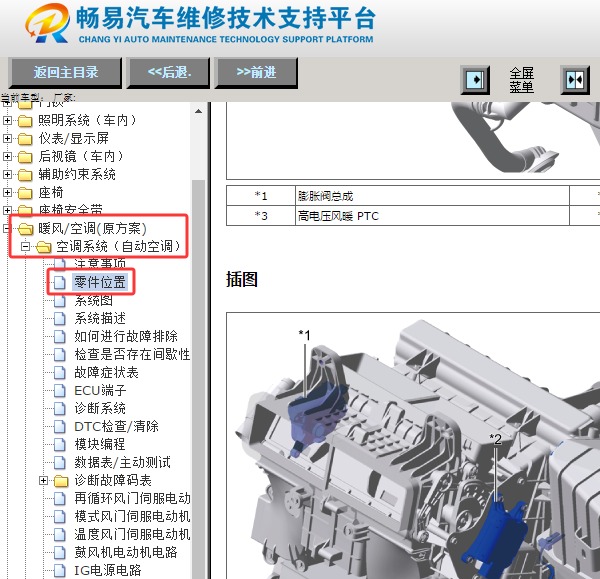Viewport: 600px width, 579px height.
Task: Open the ECU端子 page
Action: click(100, 390)
